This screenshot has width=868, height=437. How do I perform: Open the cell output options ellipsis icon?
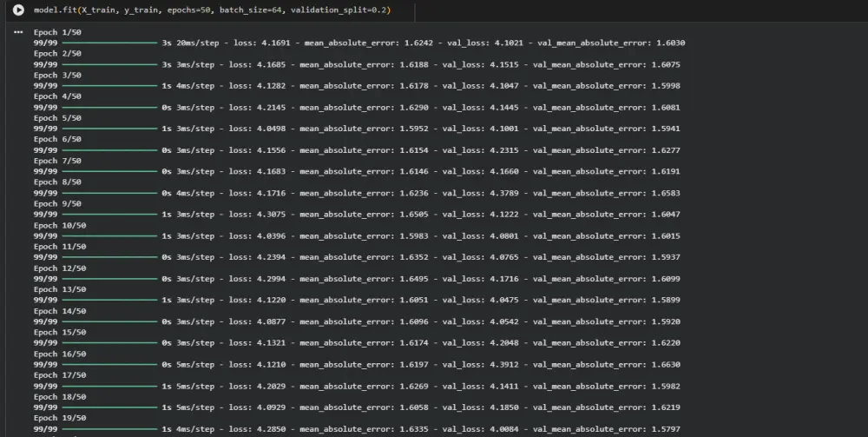[18, 32]
